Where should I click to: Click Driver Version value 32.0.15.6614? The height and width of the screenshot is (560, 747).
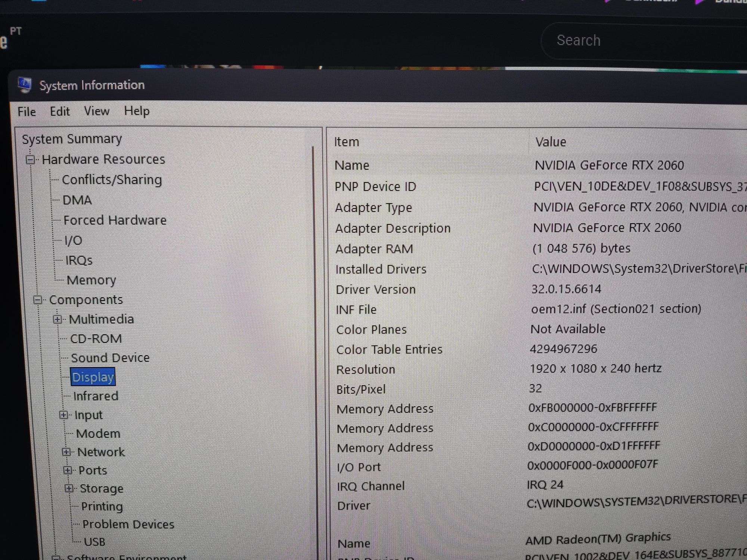tap(566, 289)
